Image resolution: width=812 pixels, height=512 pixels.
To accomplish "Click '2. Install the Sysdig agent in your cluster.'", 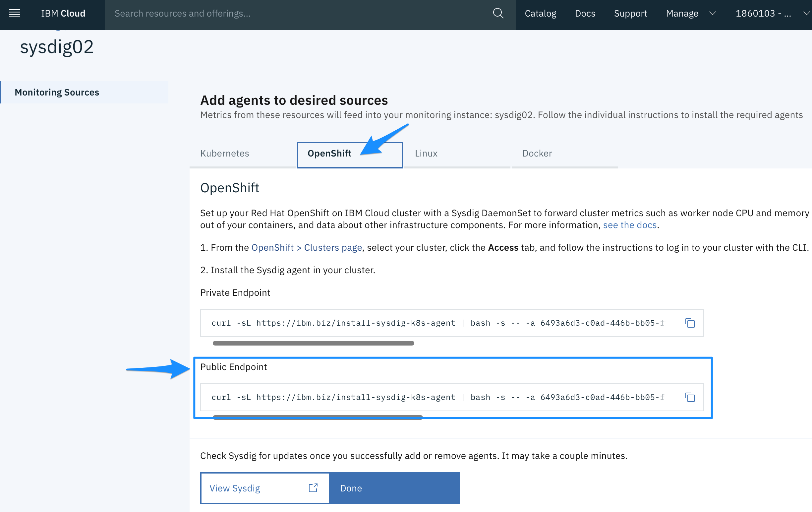I will click(288, 270).
